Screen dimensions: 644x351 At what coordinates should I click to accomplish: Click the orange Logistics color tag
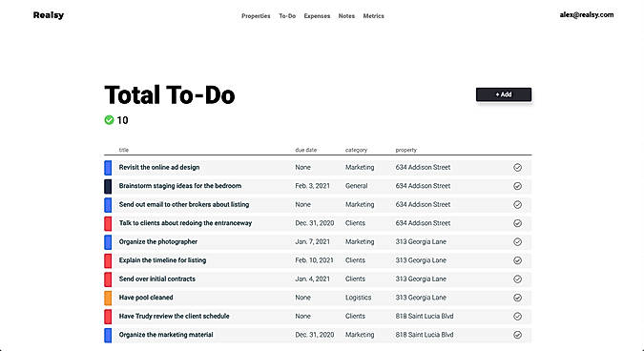(x=108, y=298)
